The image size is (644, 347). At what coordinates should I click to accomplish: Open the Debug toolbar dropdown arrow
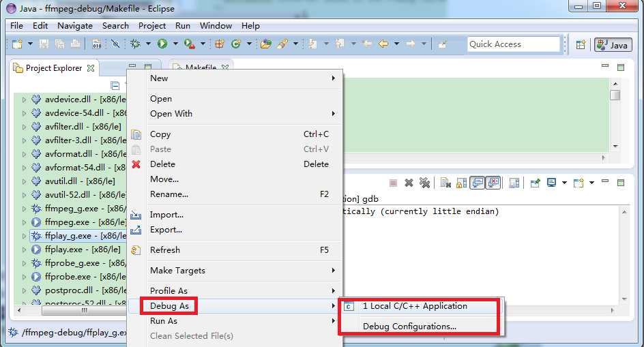coord(148,44)
